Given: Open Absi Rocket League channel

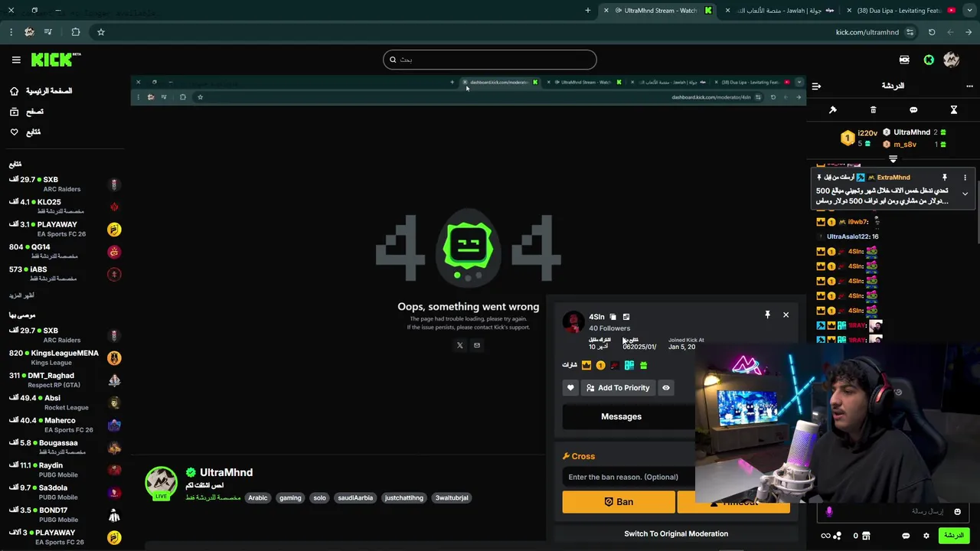Looking at the screenshot, I should pos(65,403).
